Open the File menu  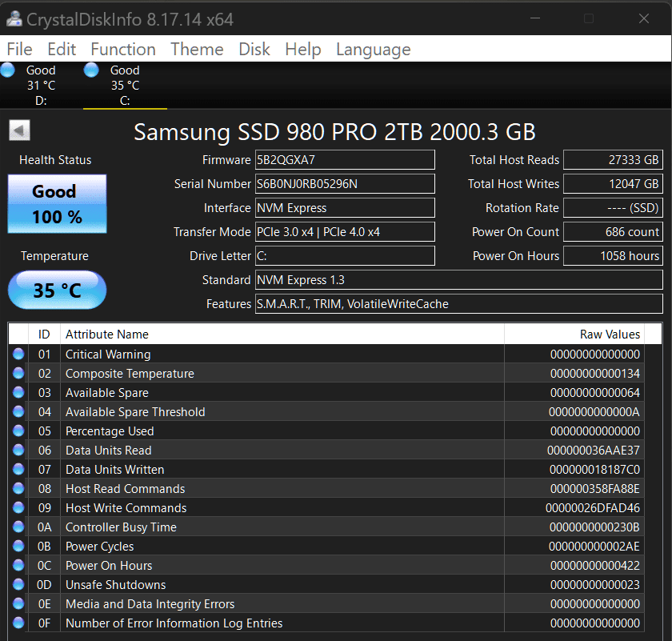tap(20, 50)
